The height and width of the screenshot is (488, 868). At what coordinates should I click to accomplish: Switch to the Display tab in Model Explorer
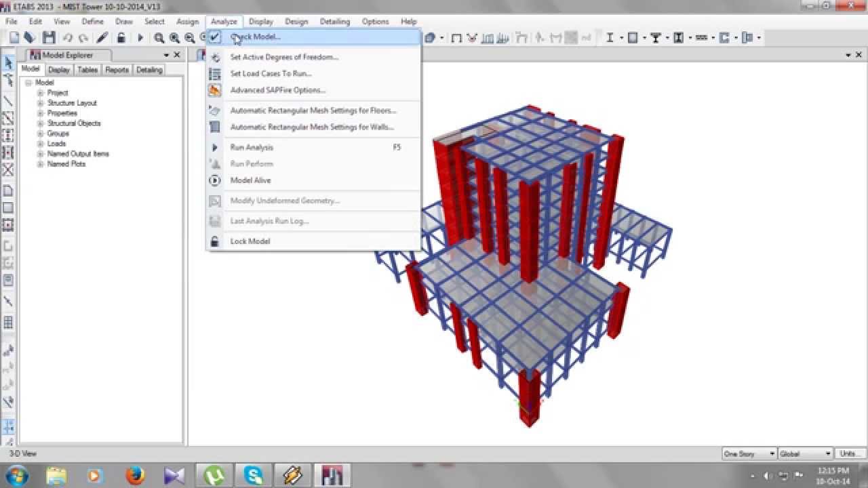pyautogui.click(x=59, y=70)
